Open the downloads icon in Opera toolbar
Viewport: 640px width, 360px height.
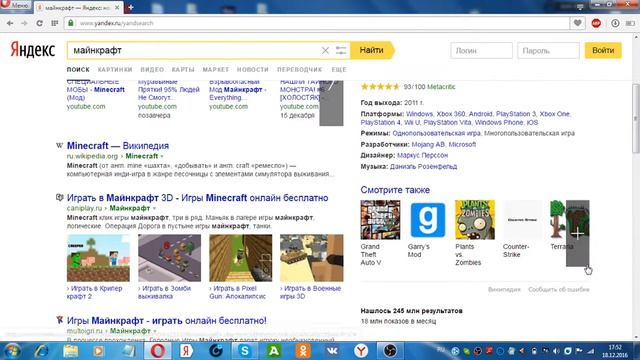click(x=615, y=23)
